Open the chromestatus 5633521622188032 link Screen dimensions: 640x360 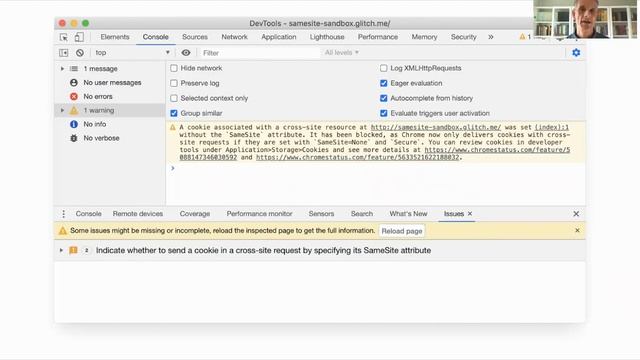(x=358, y=157)
